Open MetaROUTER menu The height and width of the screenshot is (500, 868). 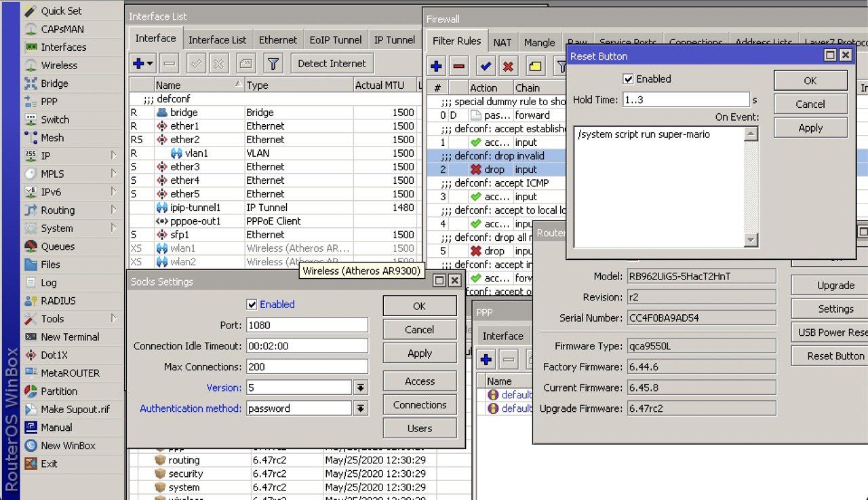coord(70,373)
